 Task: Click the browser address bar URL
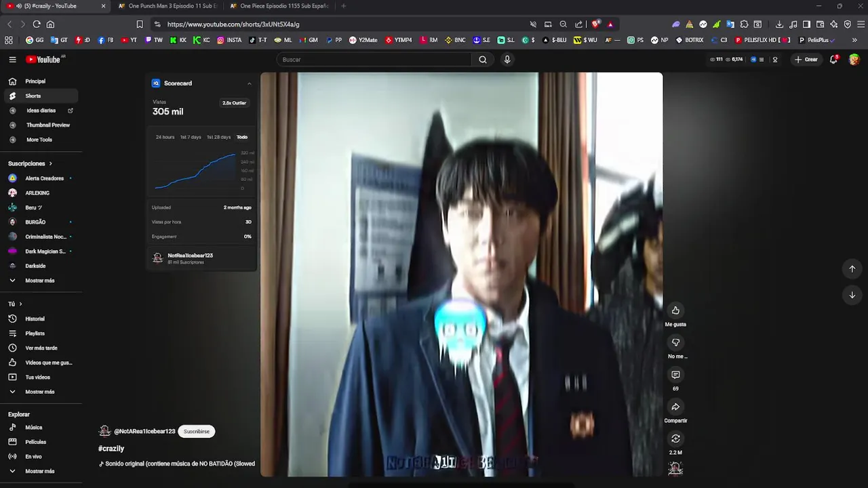[x=233, y=24]
